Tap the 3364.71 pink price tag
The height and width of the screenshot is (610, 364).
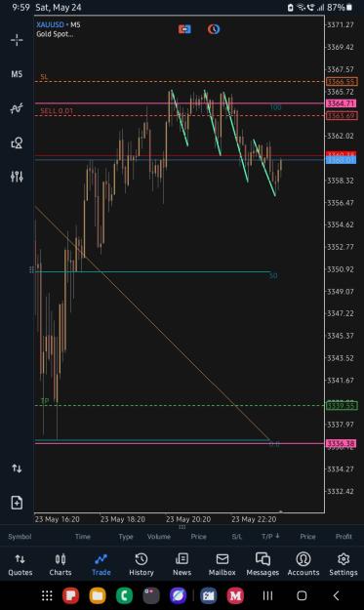(341, 103)
